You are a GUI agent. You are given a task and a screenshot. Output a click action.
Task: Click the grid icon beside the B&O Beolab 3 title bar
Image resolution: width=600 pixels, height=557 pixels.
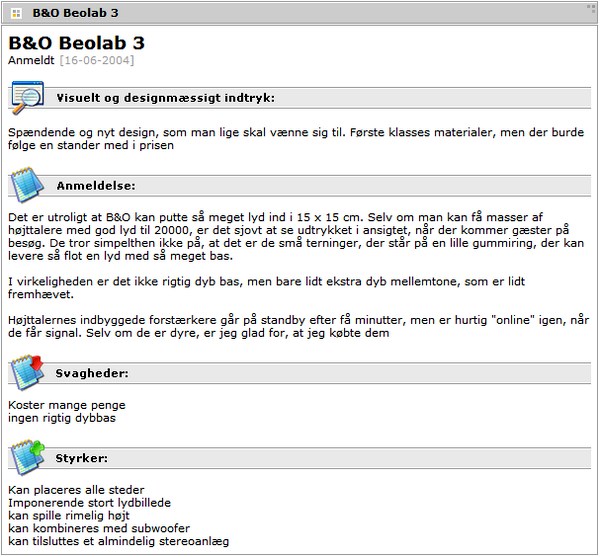tap(16, 14)
